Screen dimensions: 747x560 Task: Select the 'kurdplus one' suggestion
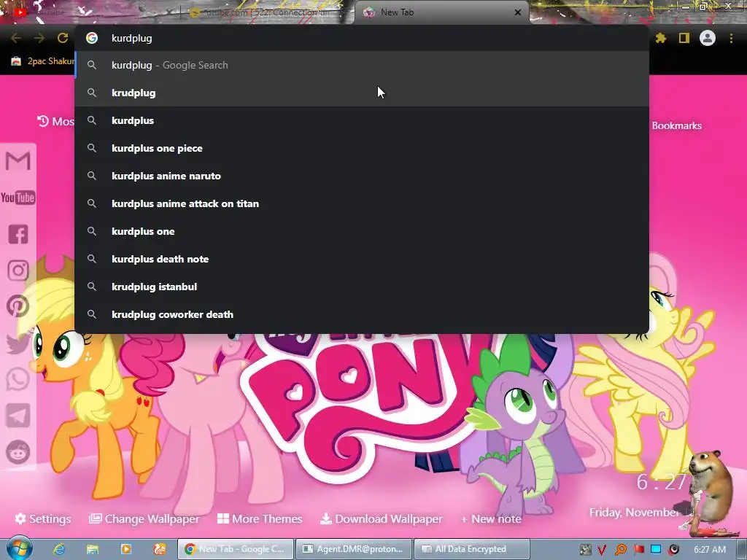point(362,231)
